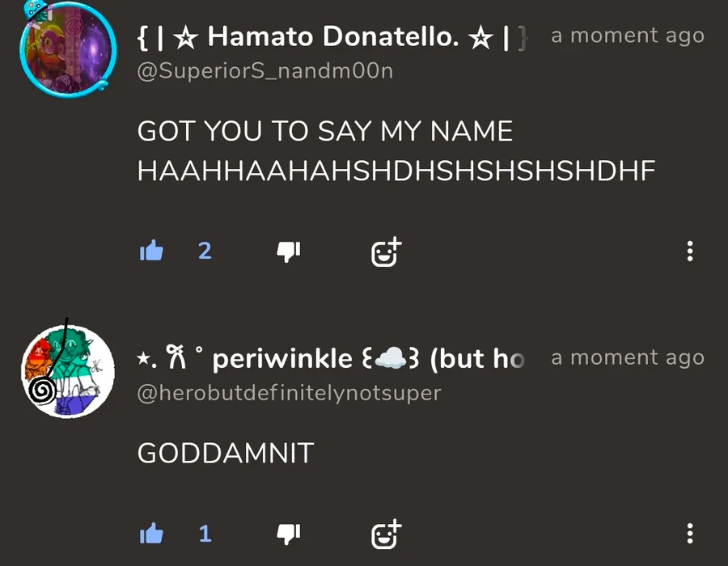Click like count 1 on second comment
Image resolution: width=728 pixels, height=566 pixels.
click(x=205, y=534)
